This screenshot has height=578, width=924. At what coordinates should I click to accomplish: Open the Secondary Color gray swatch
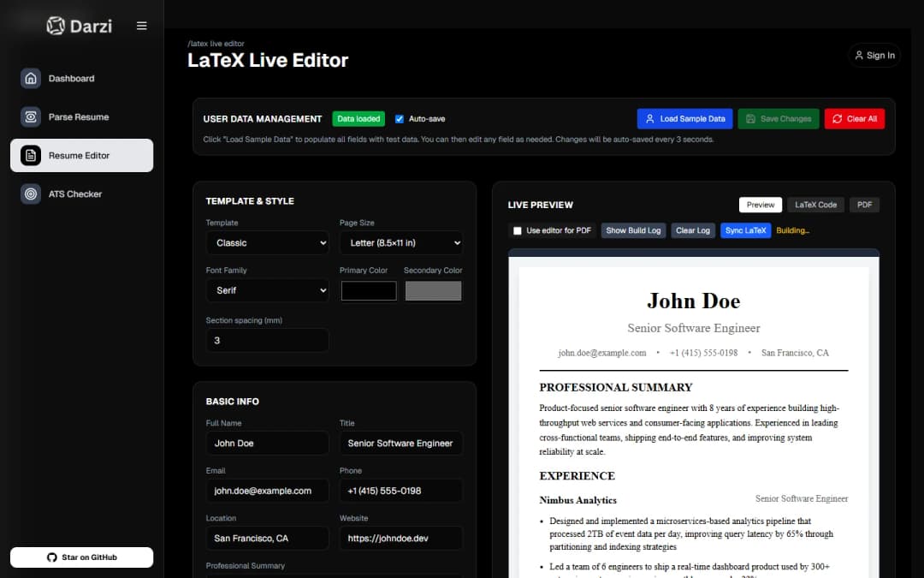coord(433,291)
